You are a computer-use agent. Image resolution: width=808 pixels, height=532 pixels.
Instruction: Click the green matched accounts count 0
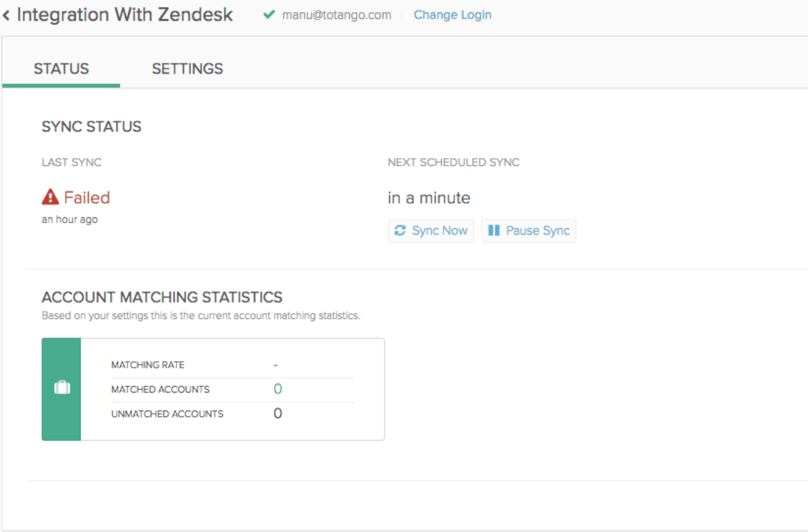(x=277, y=389)
